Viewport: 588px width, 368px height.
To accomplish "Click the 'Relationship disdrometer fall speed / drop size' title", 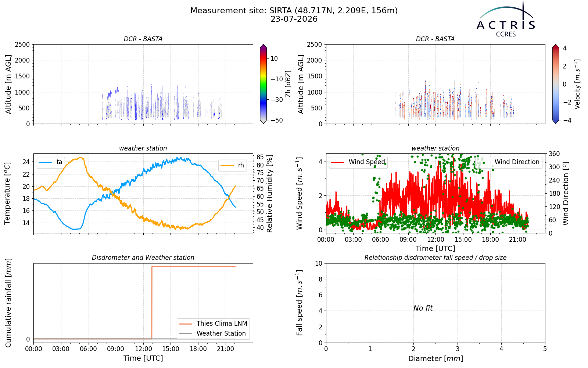I will click(x=435, y=258).
